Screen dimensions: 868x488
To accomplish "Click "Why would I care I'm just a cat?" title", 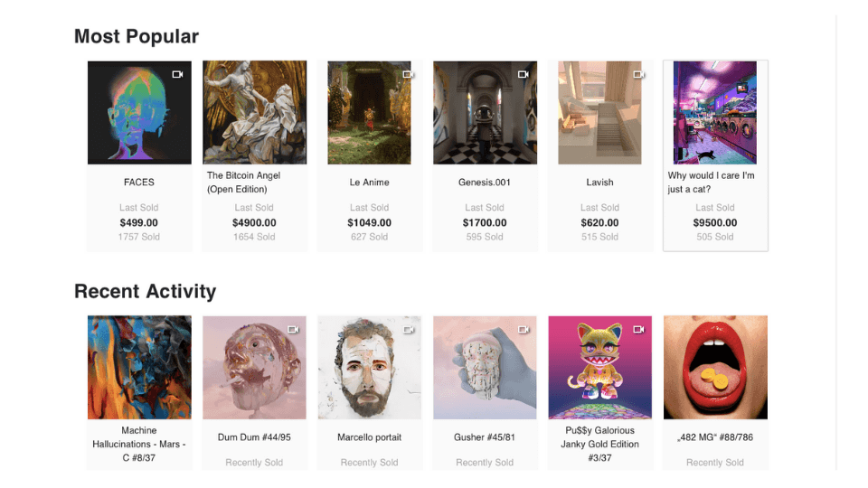I will (x=711, y=183).
